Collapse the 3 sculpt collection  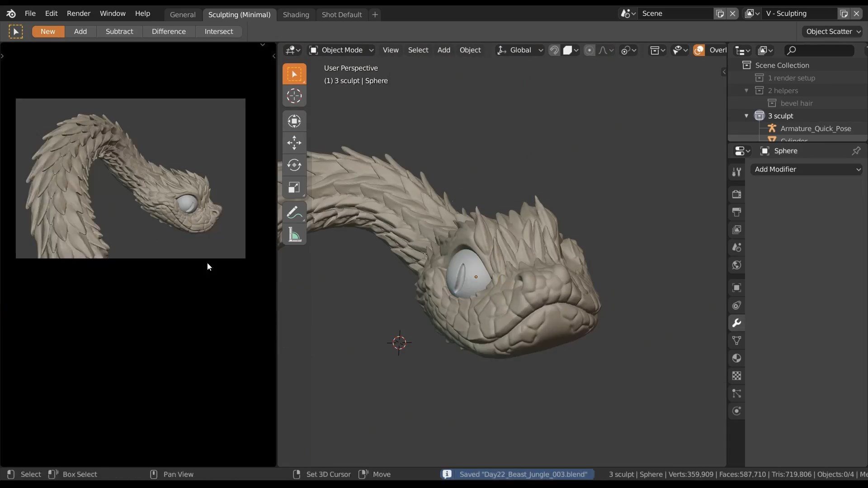(746, 116)
